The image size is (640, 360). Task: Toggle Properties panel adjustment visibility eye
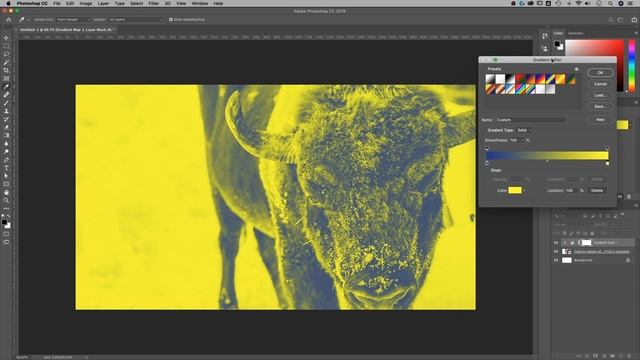[620, 197]
